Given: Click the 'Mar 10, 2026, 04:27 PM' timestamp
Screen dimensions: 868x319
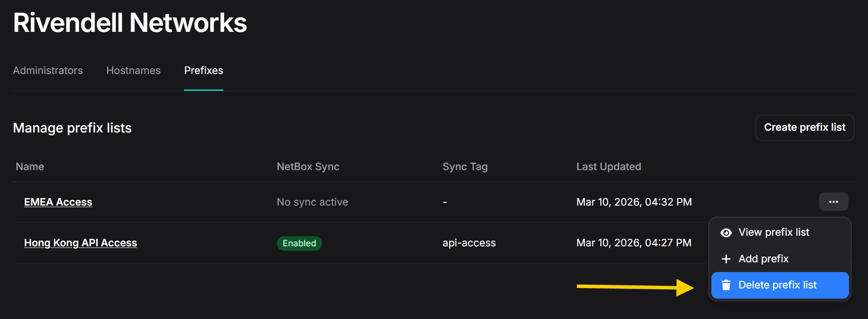Looking at the screenshot, I should [634, 243].
